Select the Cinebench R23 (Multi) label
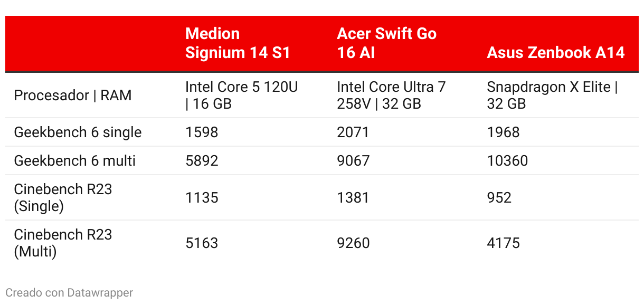This screenshot has height=305, width=644. click(63, 243)
